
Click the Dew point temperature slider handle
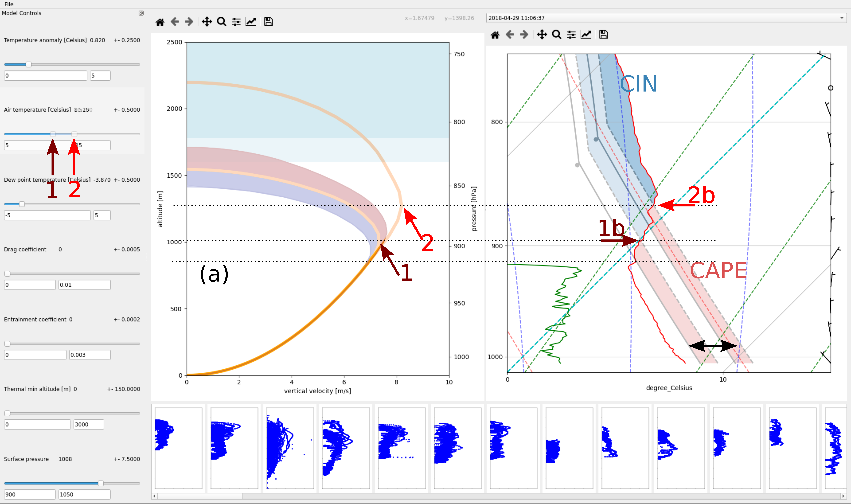[x=22, y=204]
